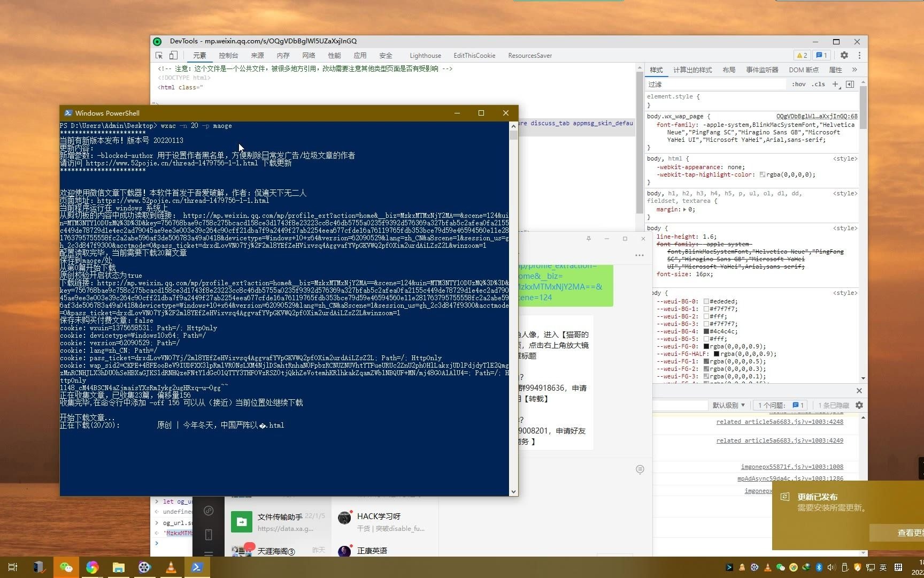Open the 应用 tab
Viewport: 924px width, 578px height.
pyautogui.click(x=360, y=55)
